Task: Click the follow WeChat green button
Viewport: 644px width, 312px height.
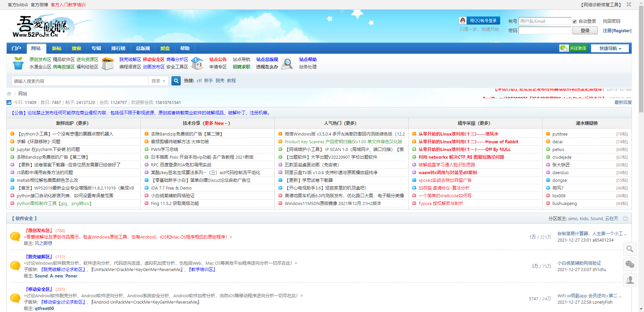Action: pyautogui.click(x=573, y=48)
